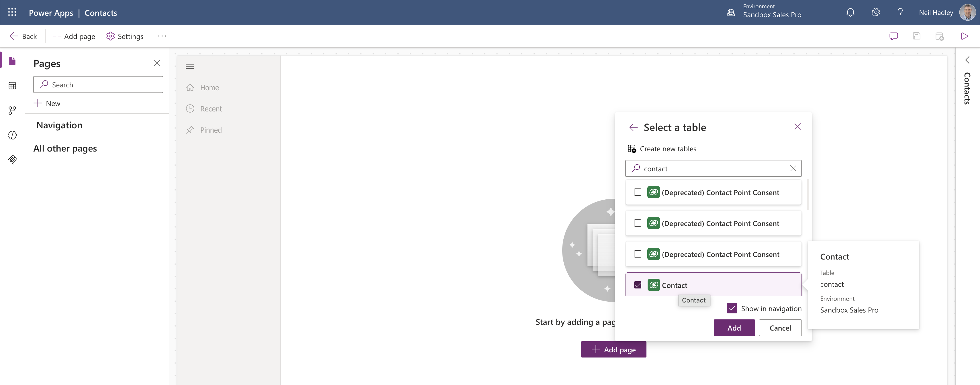The width and height of the screenshot is (980, 385).
Task: Click the vertical Contacts pane label
Action: [967, 88]
